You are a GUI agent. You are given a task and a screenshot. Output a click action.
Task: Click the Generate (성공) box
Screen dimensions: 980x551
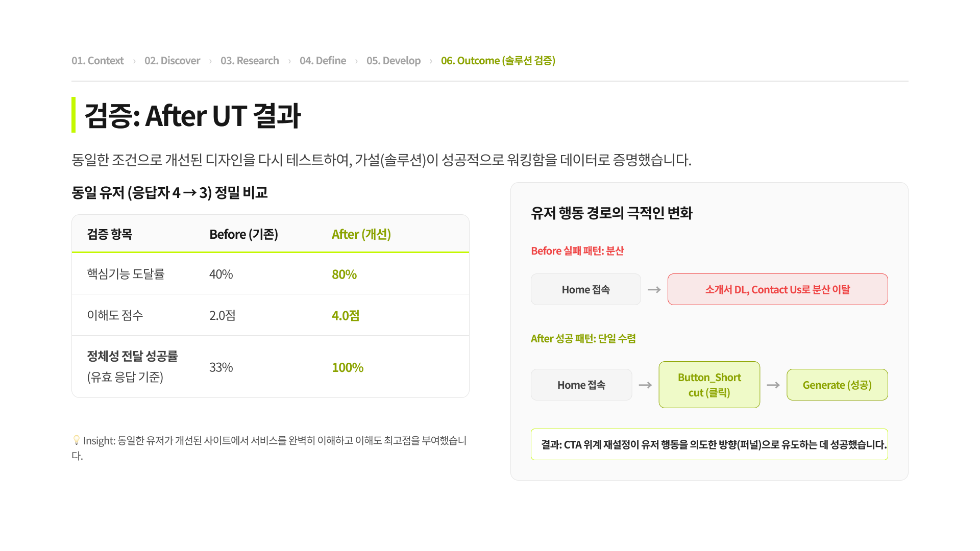point(837,385)
